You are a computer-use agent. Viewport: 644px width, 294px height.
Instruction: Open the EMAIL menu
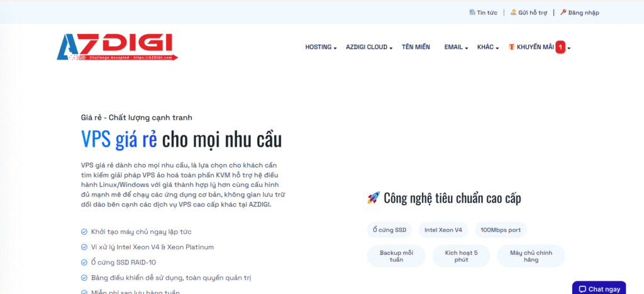(x=456, y=47)
